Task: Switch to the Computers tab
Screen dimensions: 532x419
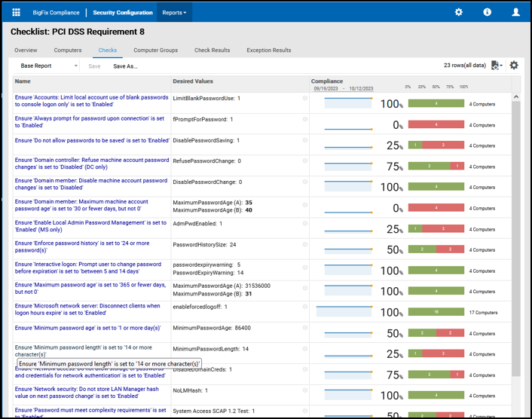Action: (x=68, y=50)
